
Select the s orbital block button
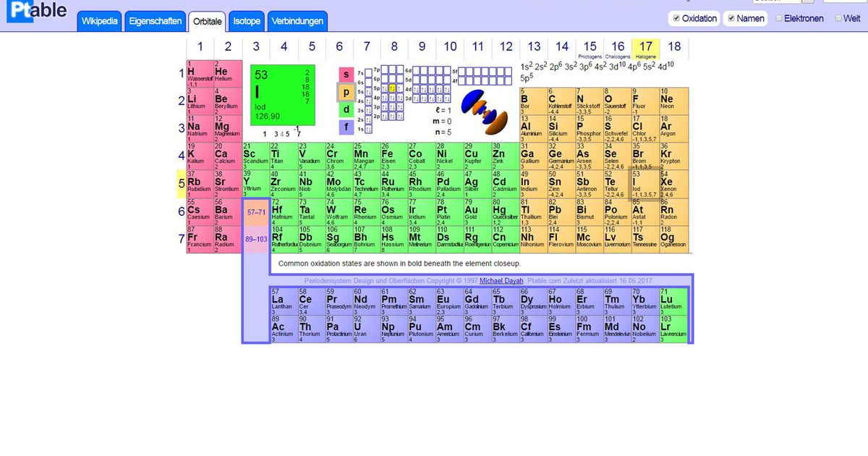(x=346, y=75)
